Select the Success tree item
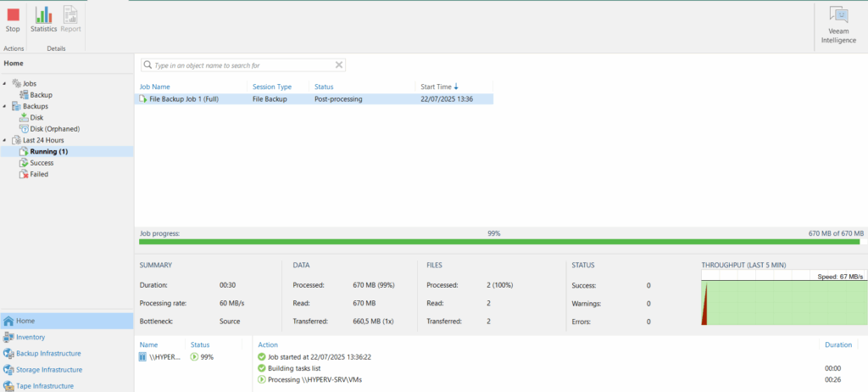This screenshot has height=392, width=868. [42, 163]
